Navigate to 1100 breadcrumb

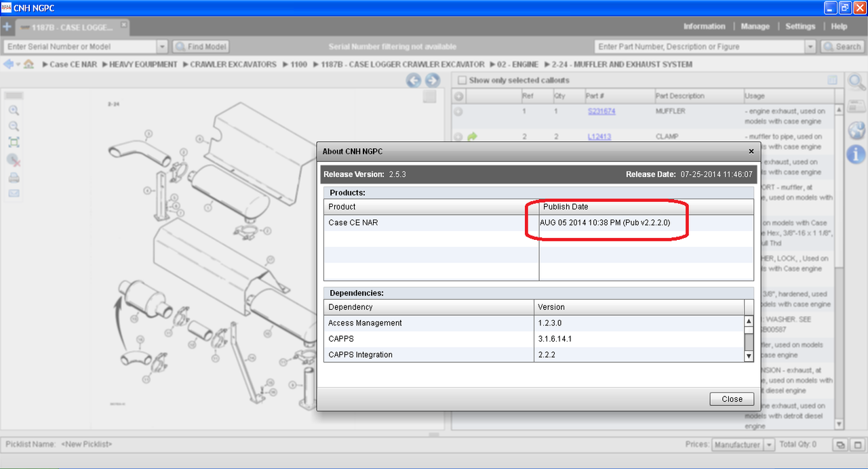pos(299,64)
